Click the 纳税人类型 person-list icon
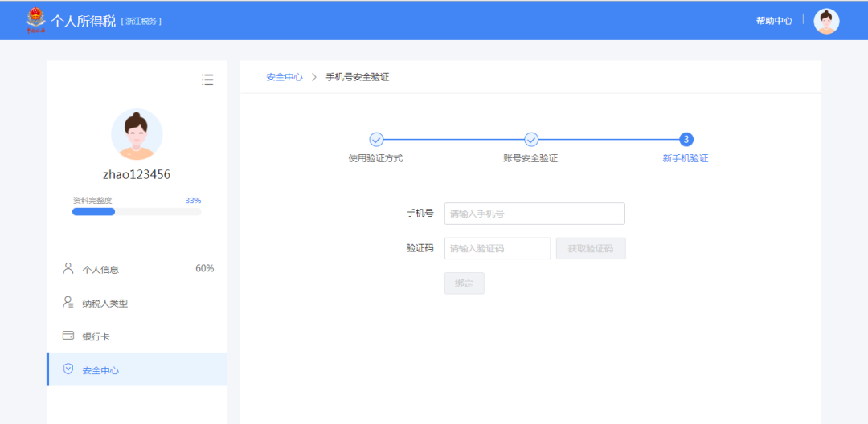Viewport: 868px width, 424px height. (68, 302)
